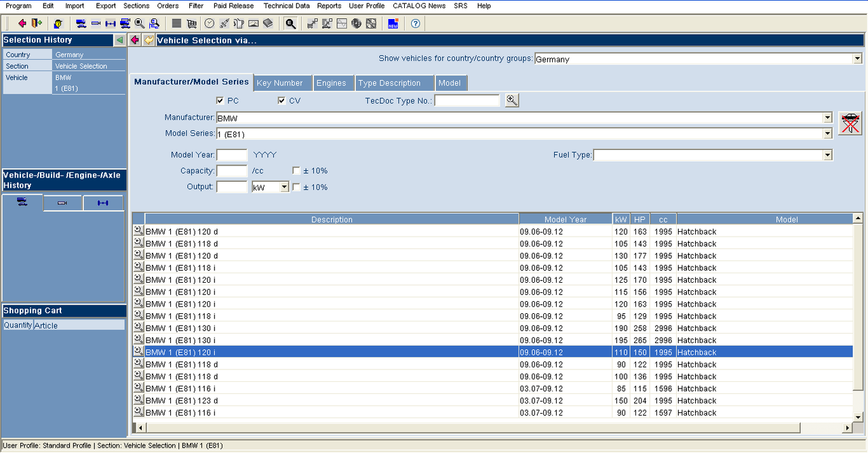868x453 pixels.
Task: Click the oil can icon in toolbar
Action: [x=239, y=24]
